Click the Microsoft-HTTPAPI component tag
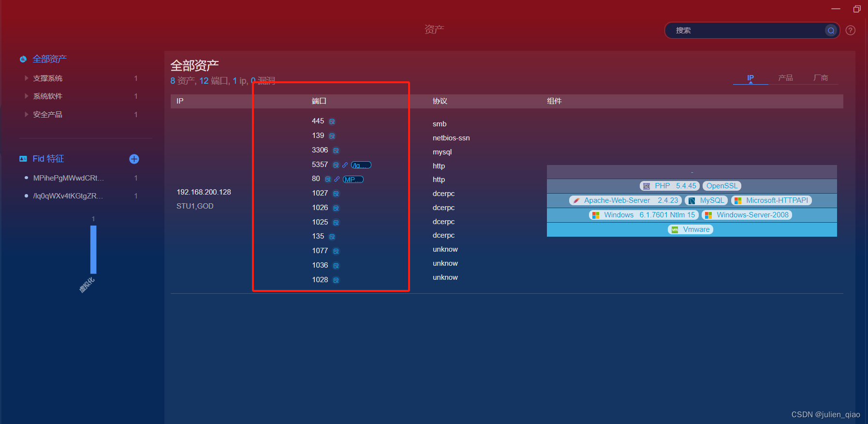Image resolution: width=868 pixels, height=424 pixels. click(x=771, y=200)
